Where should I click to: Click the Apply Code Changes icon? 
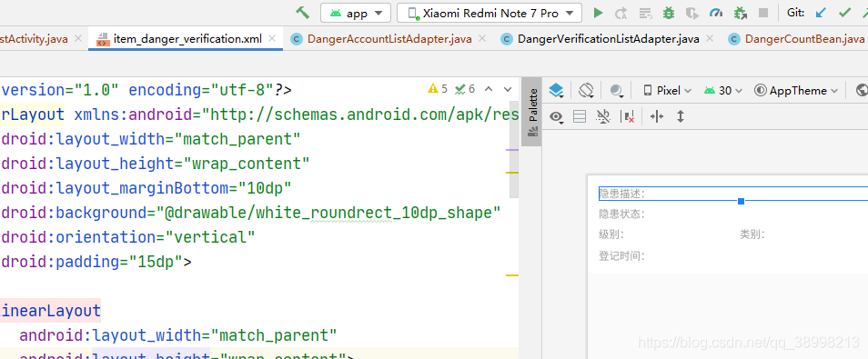pos(645,13)
